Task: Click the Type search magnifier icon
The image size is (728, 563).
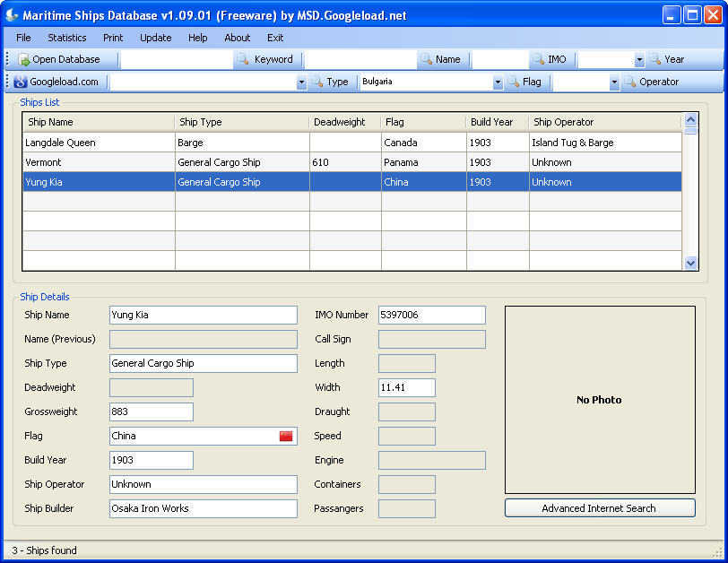Action: point(317,82)
